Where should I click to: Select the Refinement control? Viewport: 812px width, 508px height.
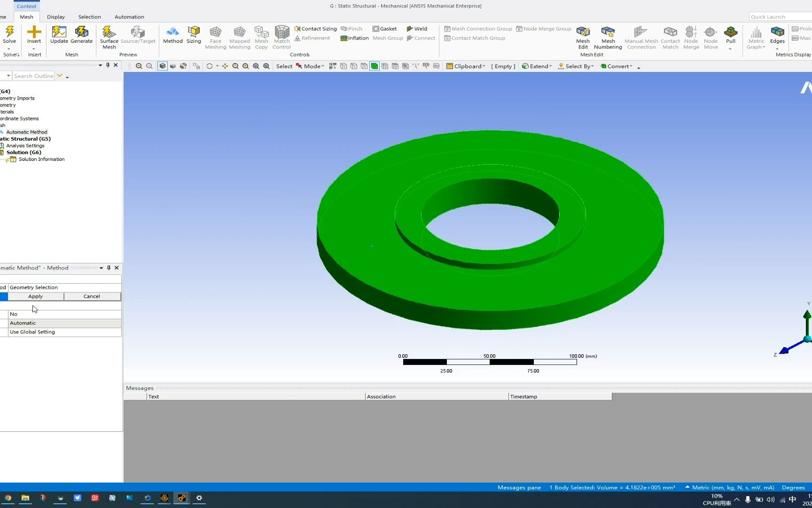313,38
